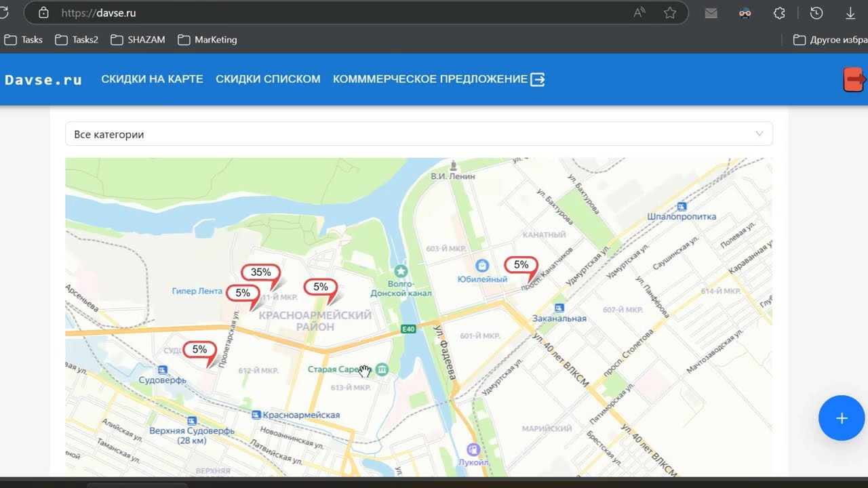Click the blue plus floating button

[x=842, y=418]
